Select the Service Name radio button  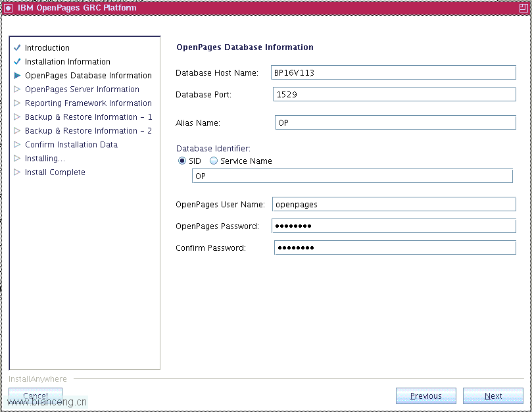tap(214, 161)
